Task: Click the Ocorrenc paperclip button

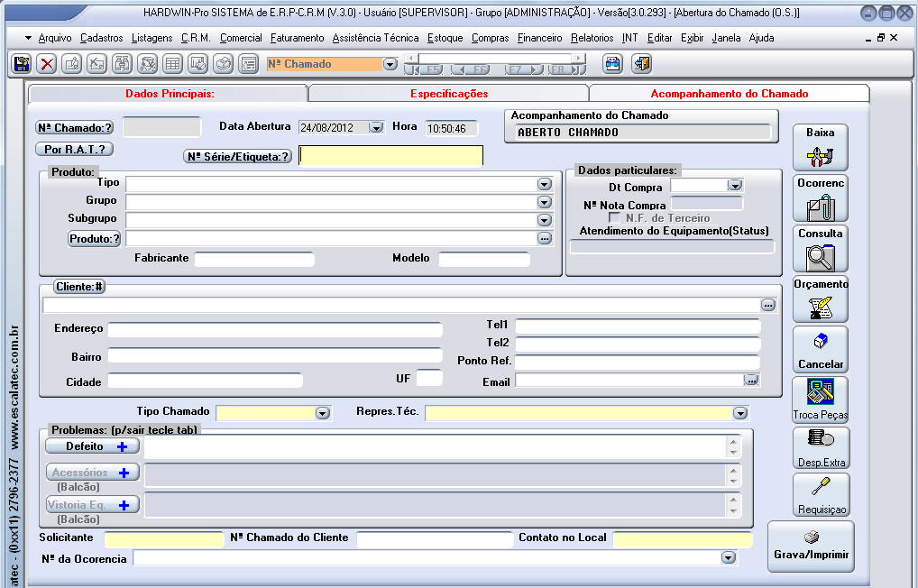Action: pos(821,198)
